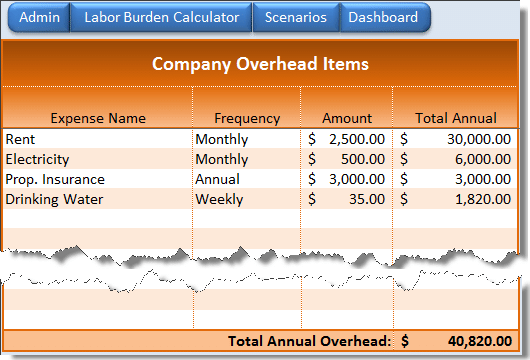Select the 40,820.00 grand total cell
The width and height of the screenshot is (530, 360).
coord(456,341)
